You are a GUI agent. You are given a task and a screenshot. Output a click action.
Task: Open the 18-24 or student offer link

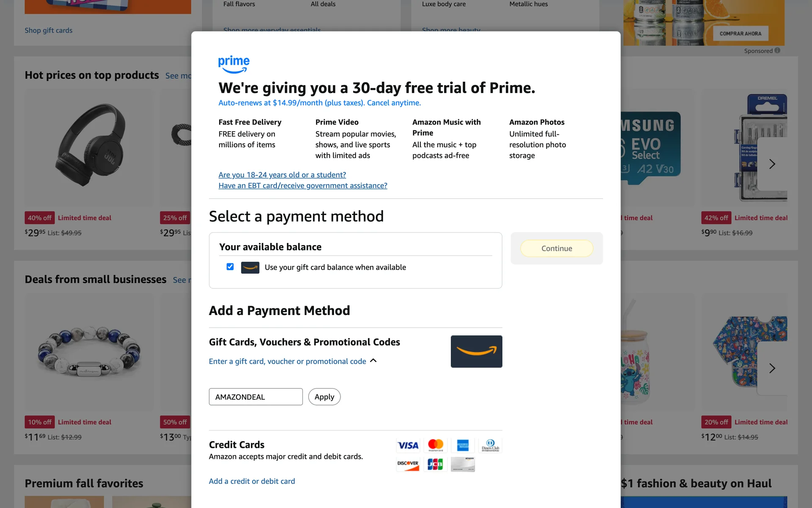tap(282, 175)
